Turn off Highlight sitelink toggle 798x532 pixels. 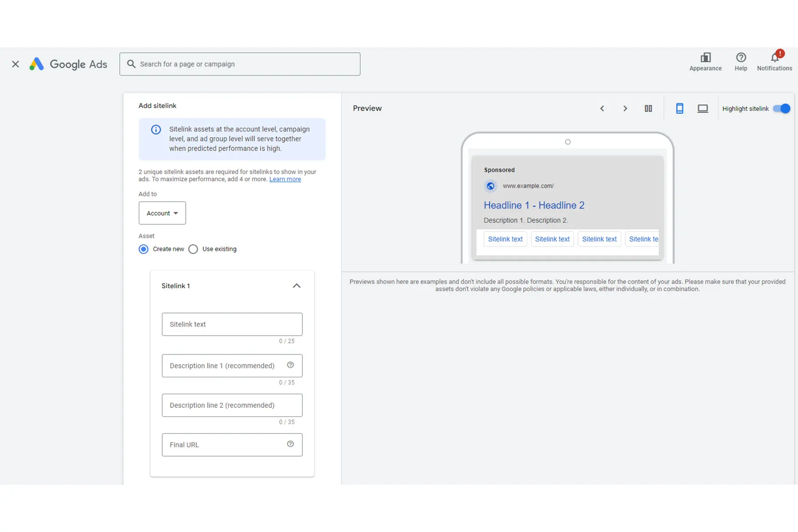[x=782, y=109]
